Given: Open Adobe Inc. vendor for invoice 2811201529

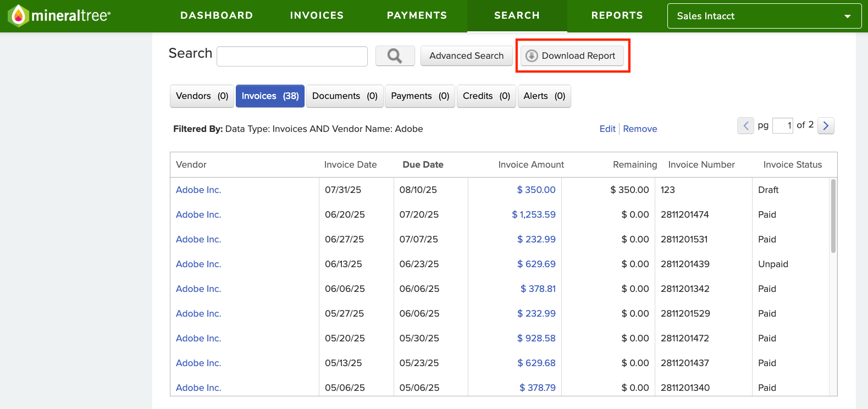Looking at the screenshot, I should (x=198, y=313).
